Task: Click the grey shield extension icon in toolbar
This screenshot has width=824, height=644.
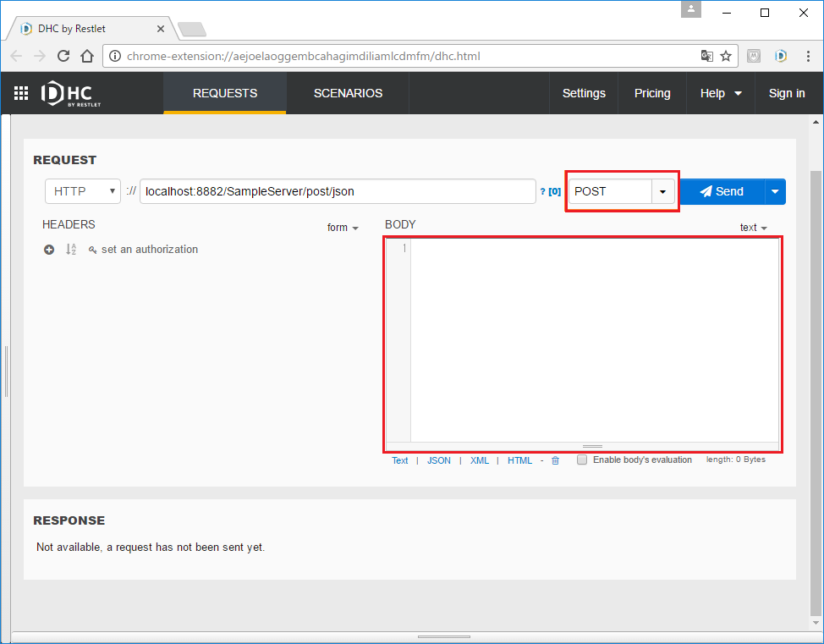Action: 754,56
